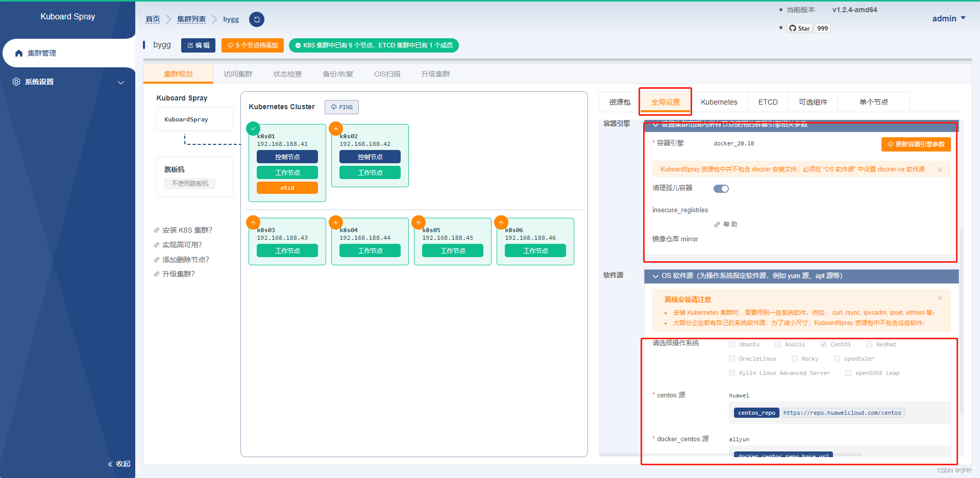Select the 可选组件 settings tab
This screenshot has height=478, width=980.
coord(813,102)
